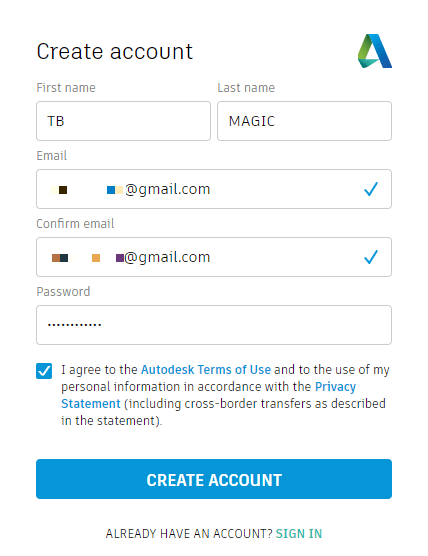This screenshot has height=556, width=428.
Task: Click the checkmark icon in Confirm email field
Action: (x=371, y=257)
